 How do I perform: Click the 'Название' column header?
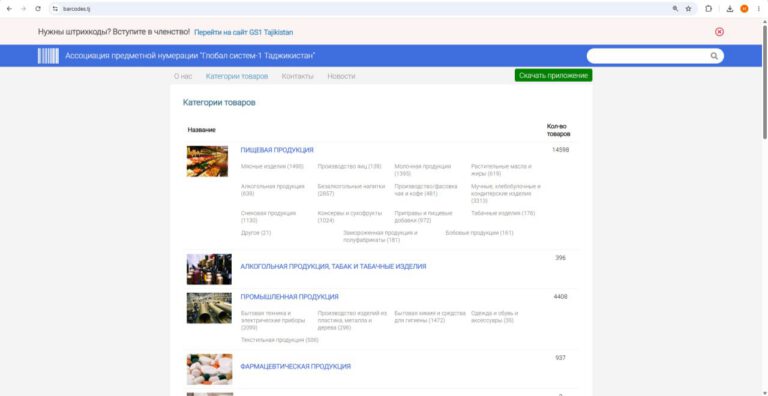(x=201, y=130)
